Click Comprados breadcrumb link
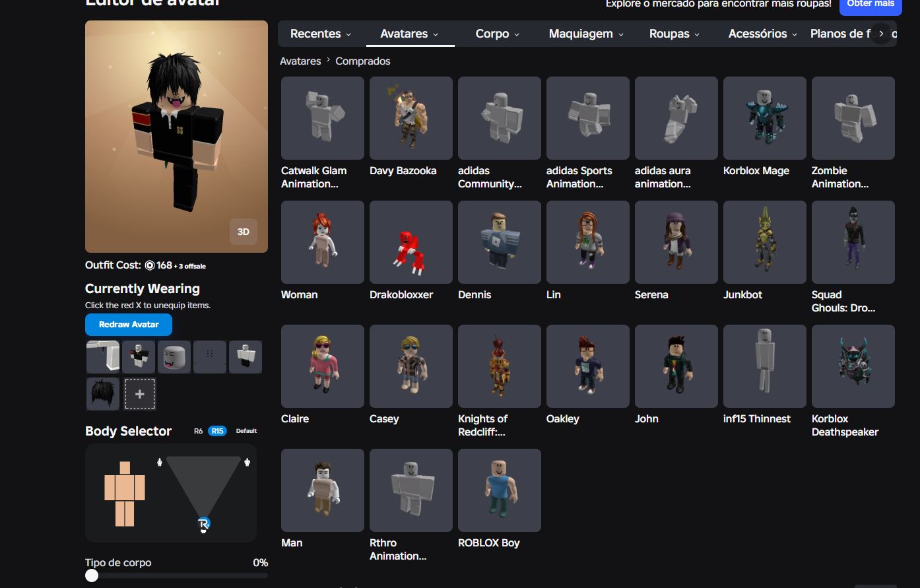 [x=362, y=61]
